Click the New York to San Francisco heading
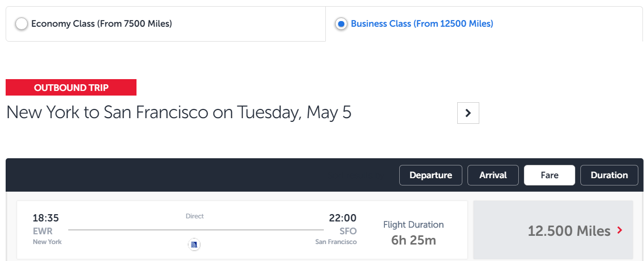 pyautogui.click(x=179, y=113)
